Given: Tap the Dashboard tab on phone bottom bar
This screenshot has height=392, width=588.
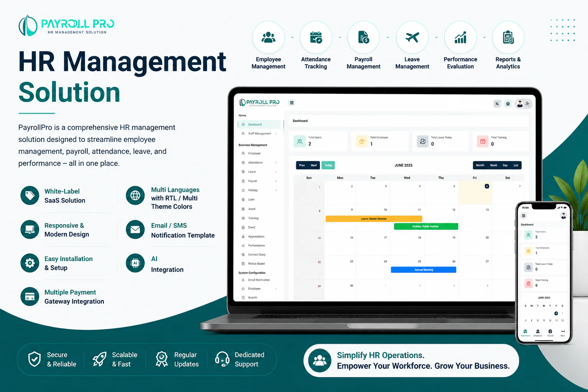Looking at the screenshot, I should pos(525,333).
